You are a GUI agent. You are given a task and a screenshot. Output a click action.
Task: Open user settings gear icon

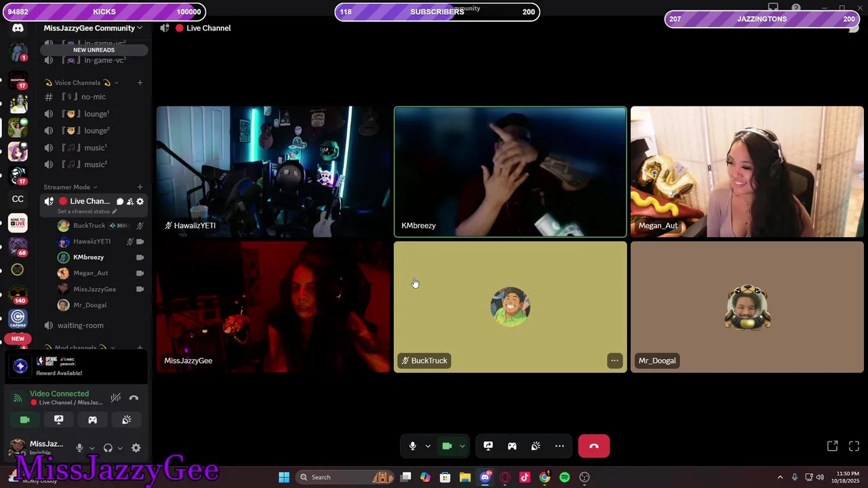pyautogui.click(x=136, y=448)
